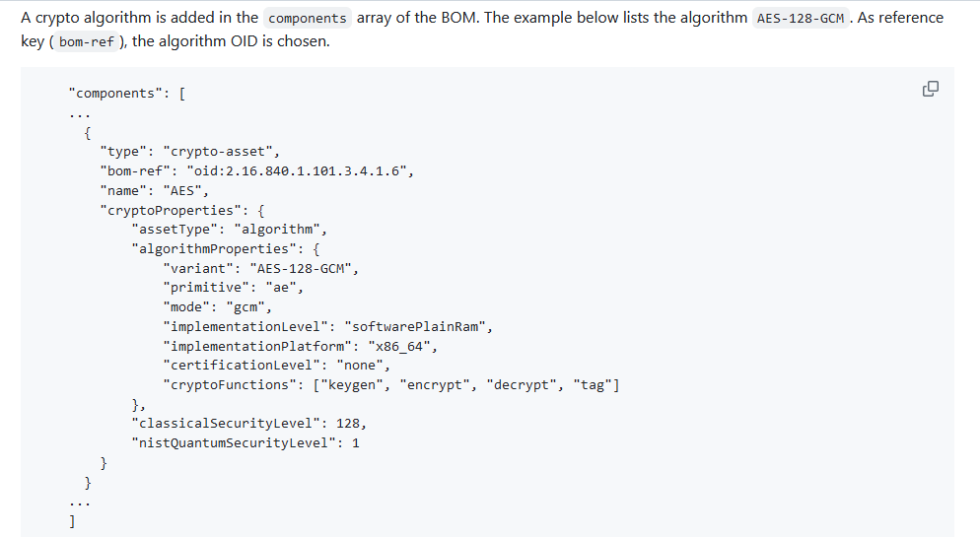Click the "components": [ line in code
The height and width of the screenshot is (537, 980).
[x=127, y=93]
